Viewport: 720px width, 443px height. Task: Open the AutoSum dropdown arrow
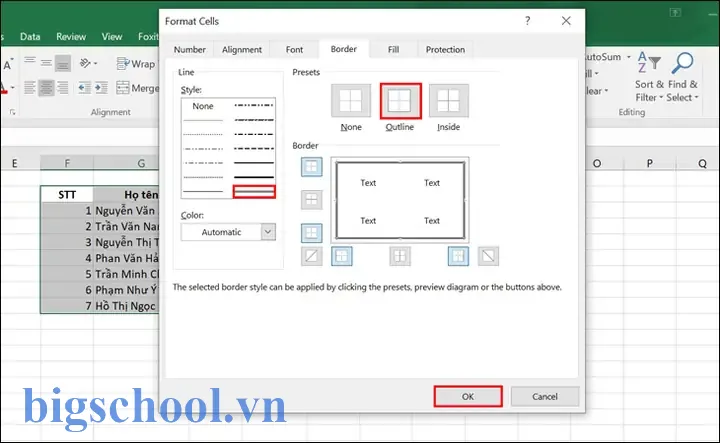[629, 57]
